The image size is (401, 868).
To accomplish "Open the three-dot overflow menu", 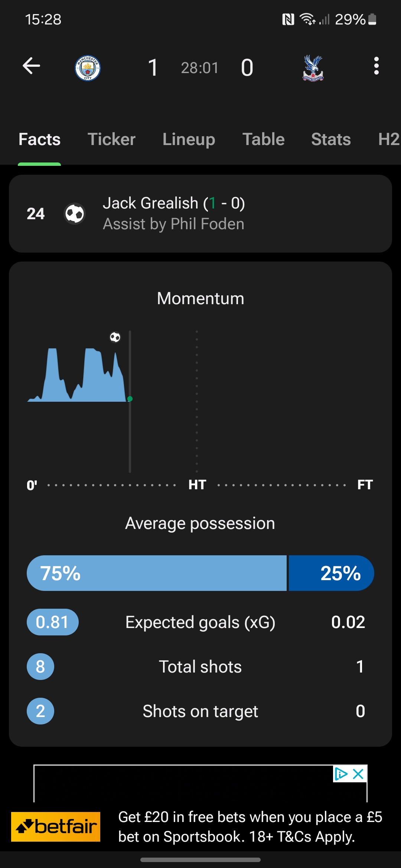I will click(x=376, y=66).
